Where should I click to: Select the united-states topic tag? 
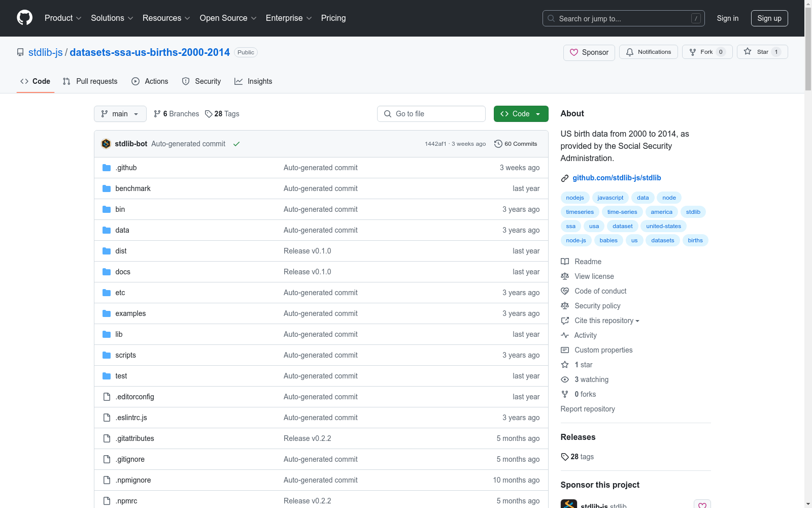tap(664, 226)
